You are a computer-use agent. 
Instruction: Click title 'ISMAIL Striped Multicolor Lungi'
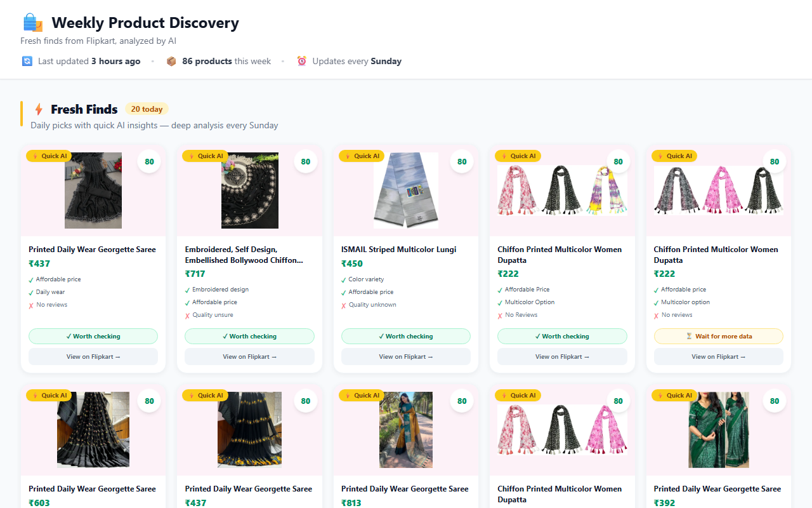398,250
